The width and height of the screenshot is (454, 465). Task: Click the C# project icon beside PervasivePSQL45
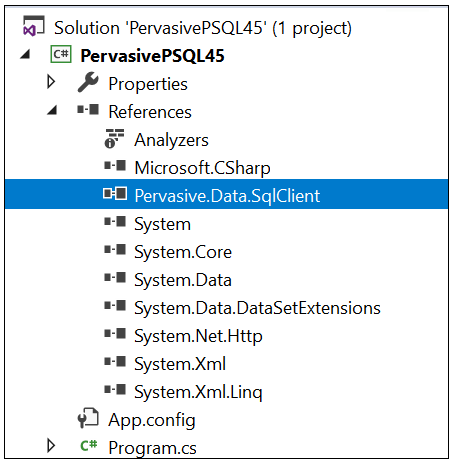click(x=61, y=54)
